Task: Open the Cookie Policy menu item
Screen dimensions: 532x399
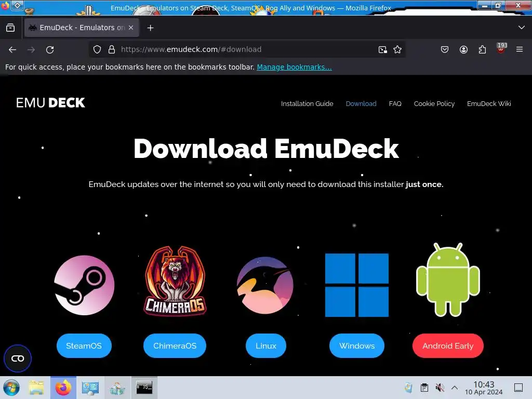Action: pyautogui.click(x=434, y=104)
